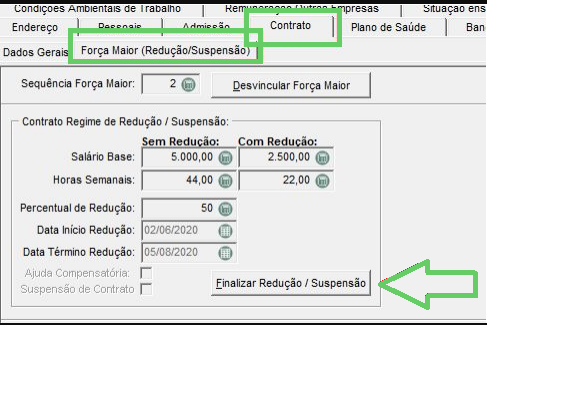Click Data Término Redução date field
The height and width of the screenshot is (396, 569).
pyautogui.click(x=189, y=253)
